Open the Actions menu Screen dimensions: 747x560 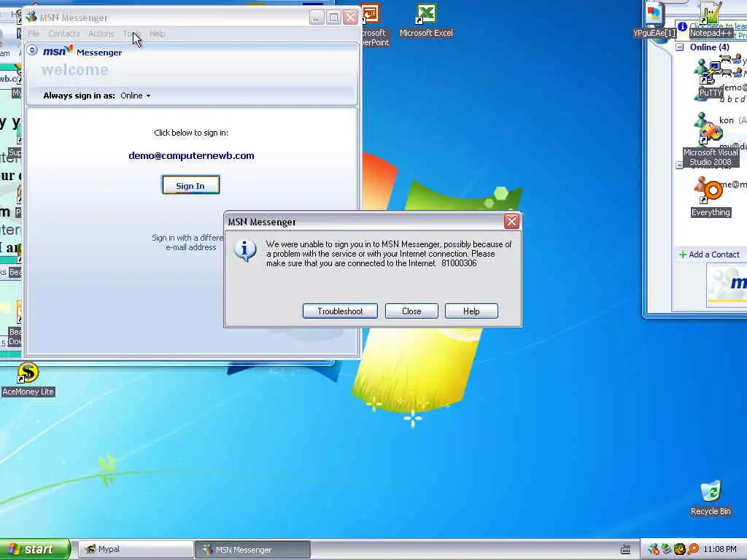[x=101, y=34]
